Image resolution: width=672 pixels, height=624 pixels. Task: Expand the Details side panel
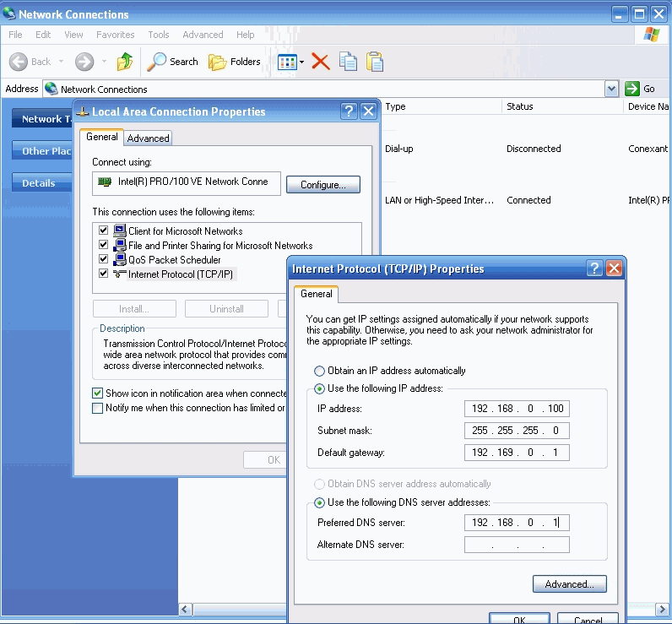click(x=42, y=183)
